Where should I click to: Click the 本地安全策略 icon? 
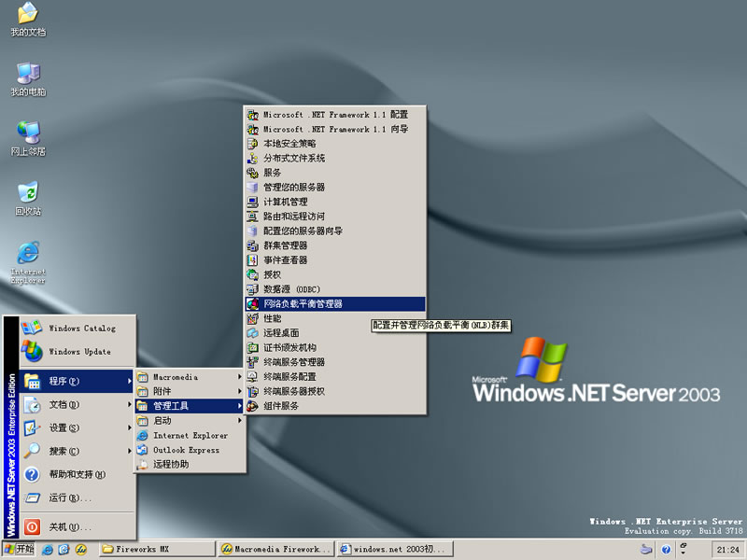tap(252, 144)
